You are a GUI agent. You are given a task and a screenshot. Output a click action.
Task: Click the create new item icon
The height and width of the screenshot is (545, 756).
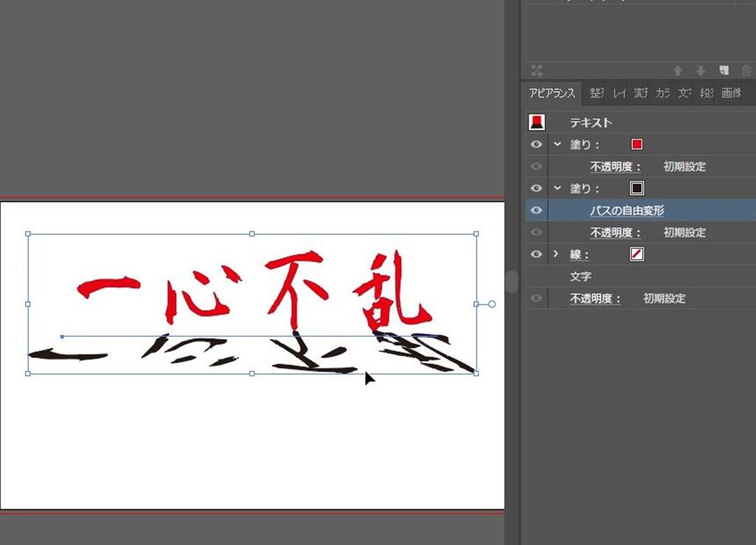(724, 71)
